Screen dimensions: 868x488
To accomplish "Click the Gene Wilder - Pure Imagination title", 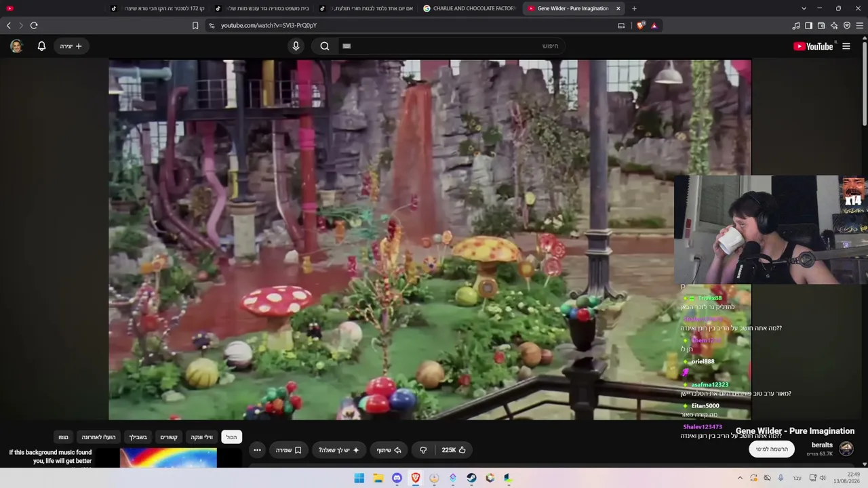I will (795, 431).
